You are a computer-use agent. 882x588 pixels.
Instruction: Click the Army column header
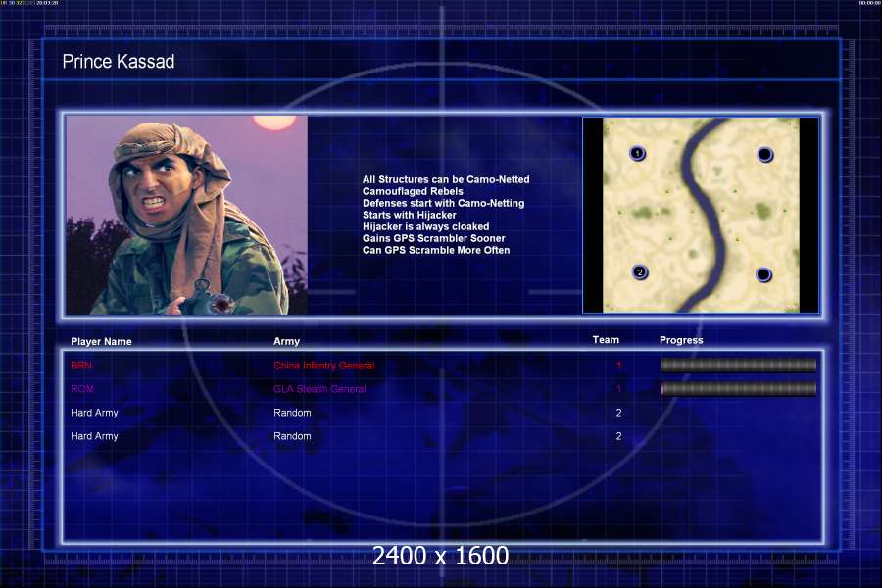point(286,341)
